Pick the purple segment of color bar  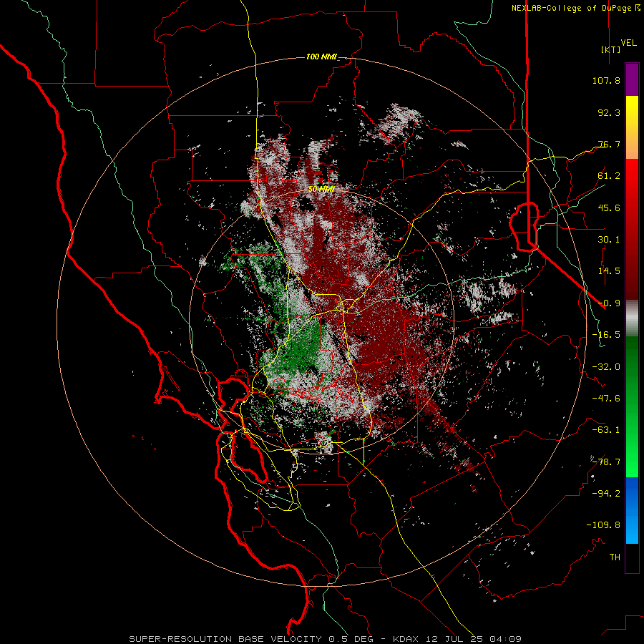[632, 79]
